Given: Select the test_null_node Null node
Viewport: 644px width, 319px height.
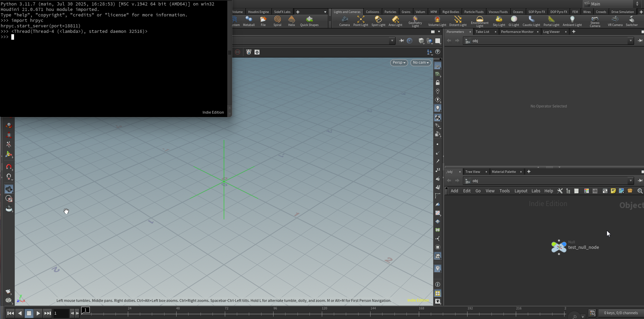Looking at the screenshot, I should click(559, 247).
